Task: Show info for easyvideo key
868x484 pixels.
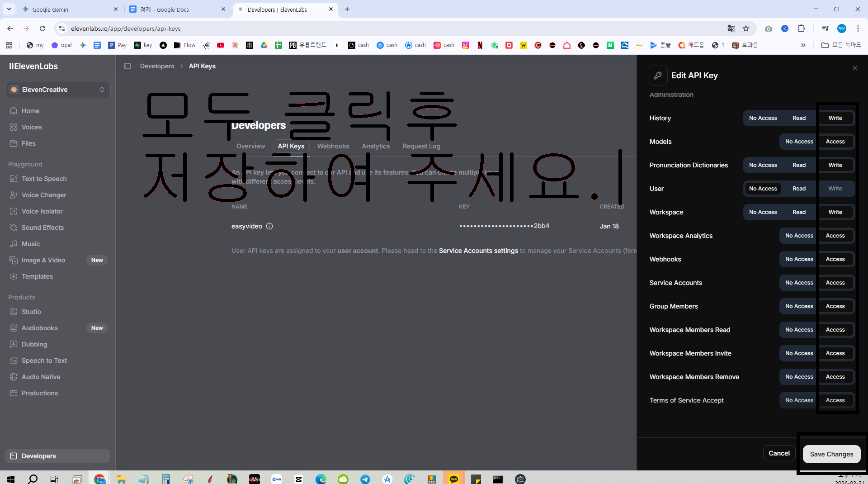Action: 269,226
